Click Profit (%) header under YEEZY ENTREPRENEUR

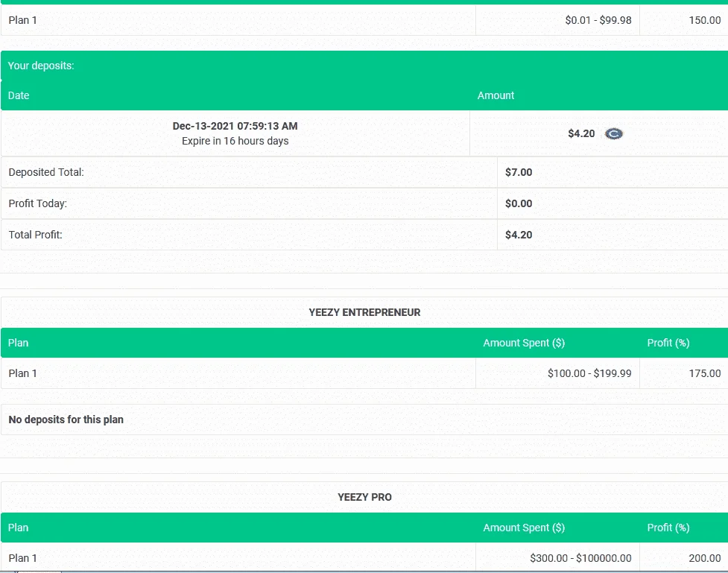(x=668, y=343)
